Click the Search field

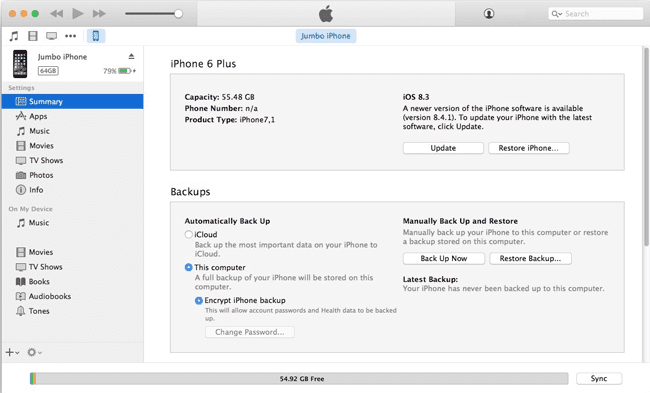(595, 14)
